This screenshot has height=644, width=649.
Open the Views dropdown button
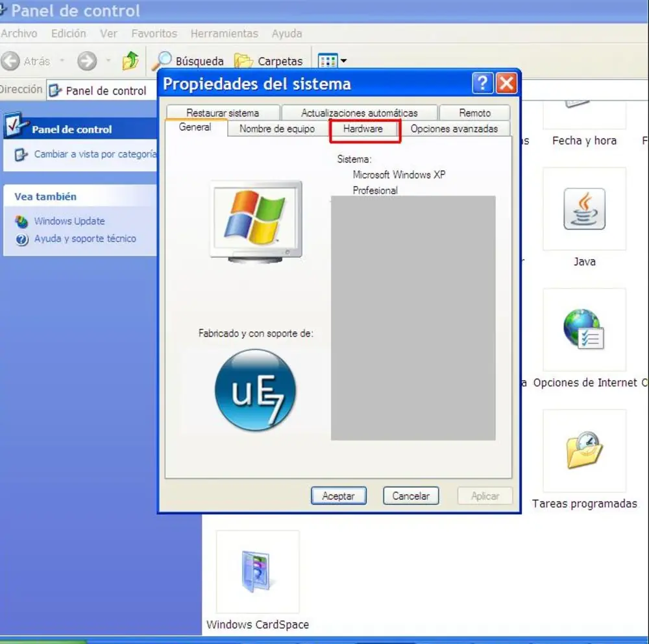pos(332,61)
